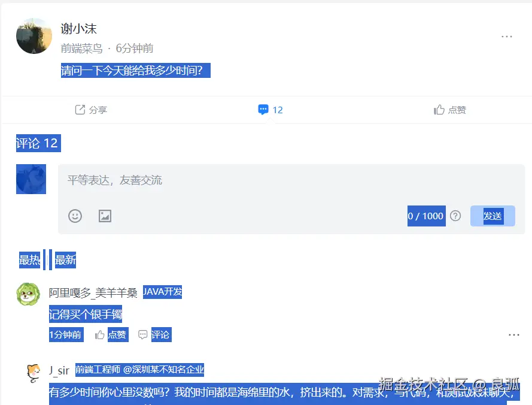532x405 pixels.
Task: Like 美羊羊桑's comment with the 点赞 icon
Action: (101, 334)
